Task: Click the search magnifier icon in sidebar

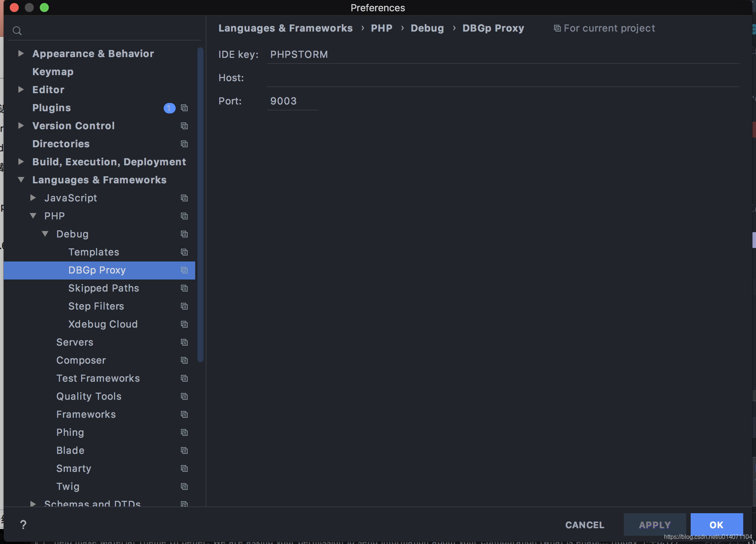Action: point(17,31)
